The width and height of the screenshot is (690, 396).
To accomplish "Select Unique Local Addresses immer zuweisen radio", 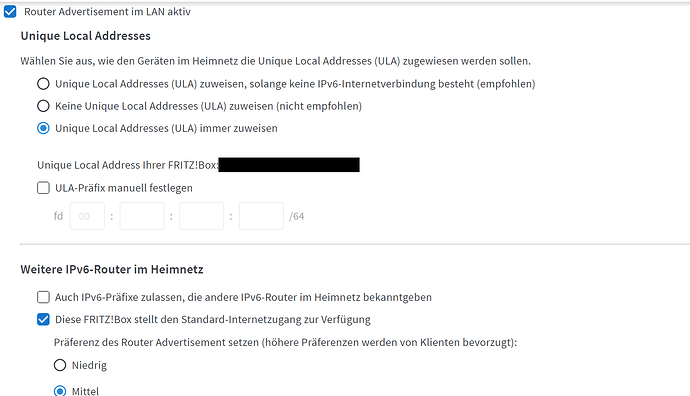I will [43, 128].
